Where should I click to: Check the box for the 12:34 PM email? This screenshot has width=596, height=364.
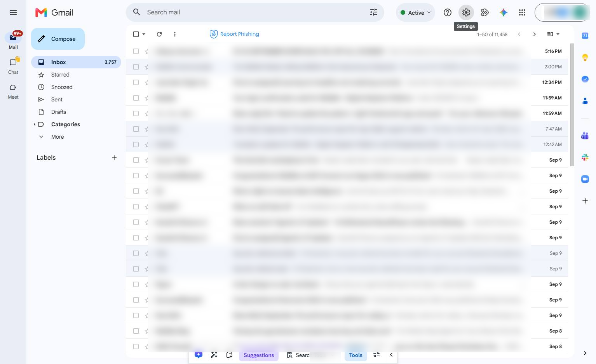(x=136, y=82)
